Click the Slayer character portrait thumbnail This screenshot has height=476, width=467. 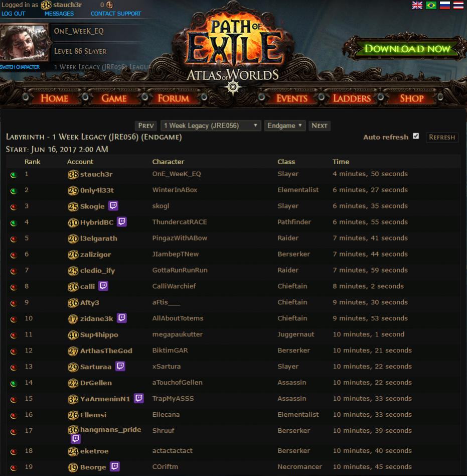(24, 43)
